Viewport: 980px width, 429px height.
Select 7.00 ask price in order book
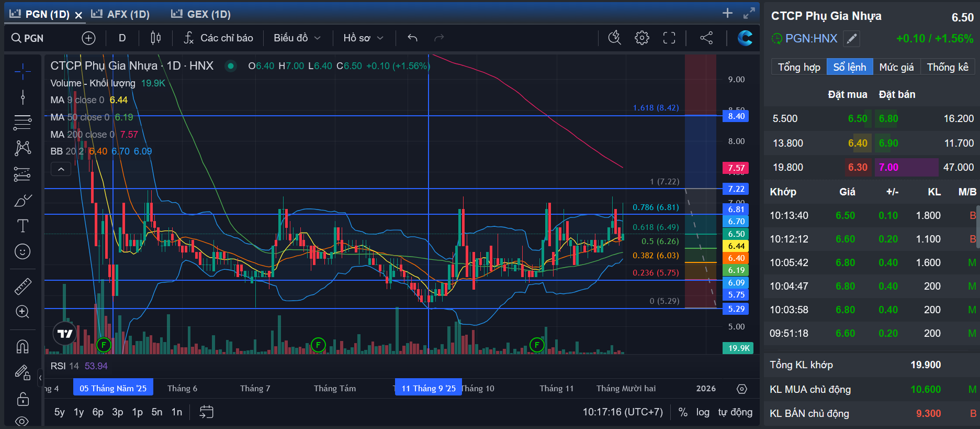pyautogui.click(x=888, y=168)
